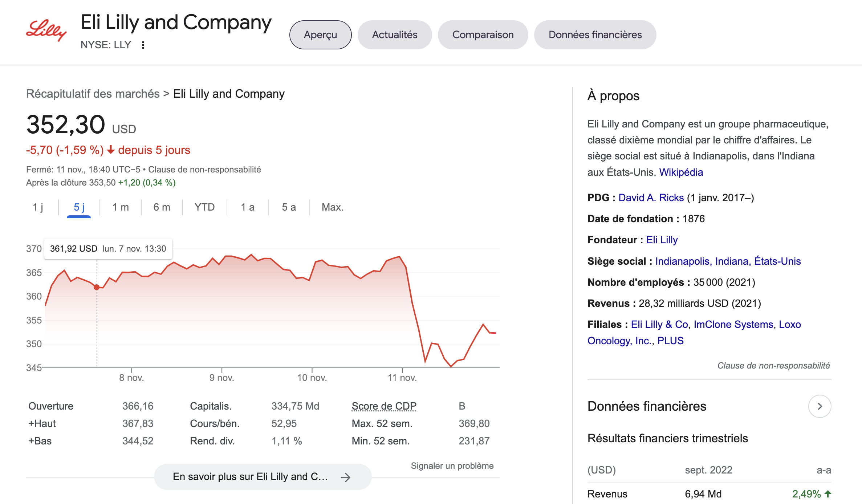Click the 361,92 USD chart tooltip

108,249
